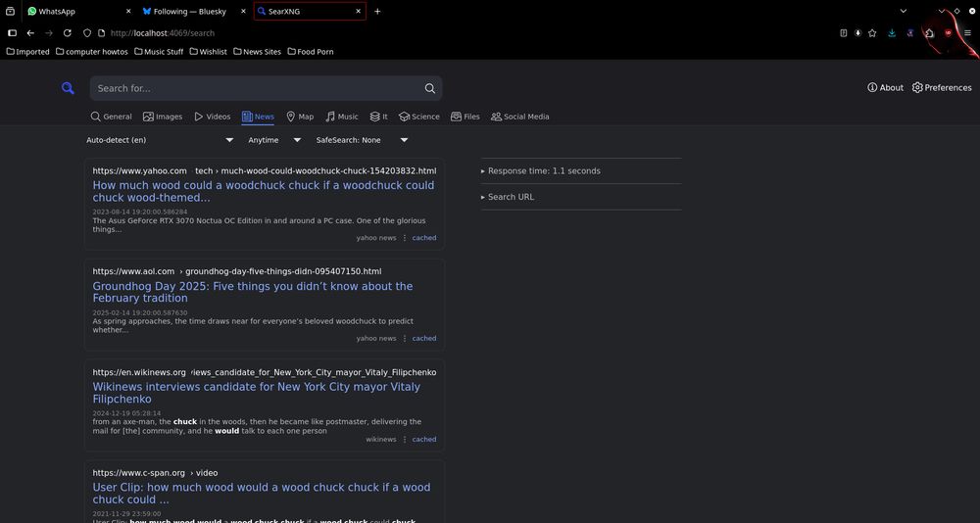Open cached version of woodchuck yahoo result

(424, 238)
